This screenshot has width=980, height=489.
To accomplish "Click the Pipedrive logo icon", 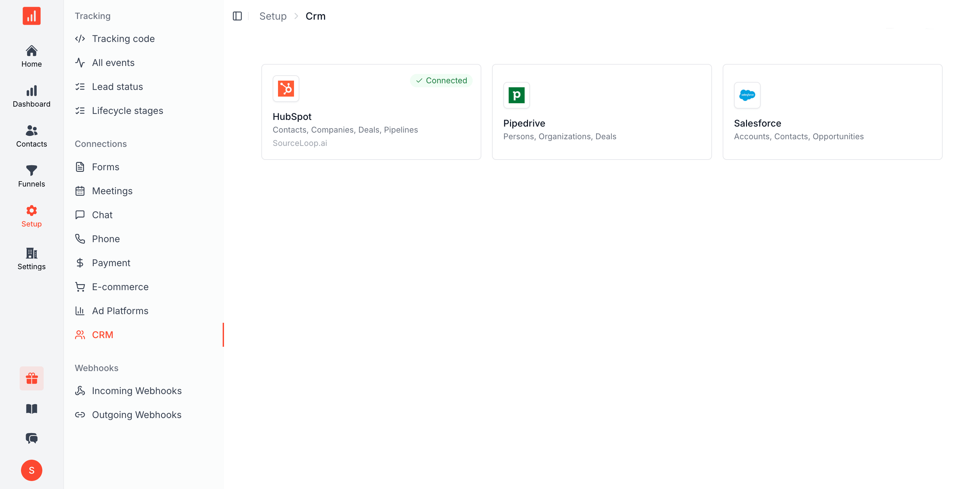I will [516, 95].
